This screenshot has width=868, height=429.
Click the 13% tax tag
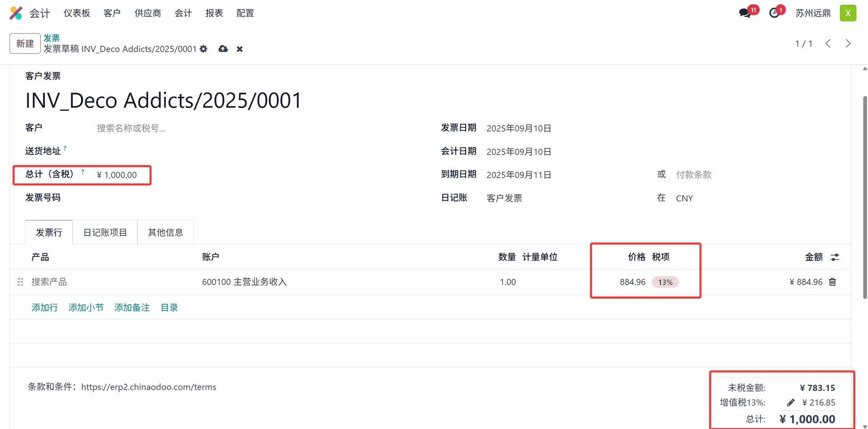[x=665, y=282]
